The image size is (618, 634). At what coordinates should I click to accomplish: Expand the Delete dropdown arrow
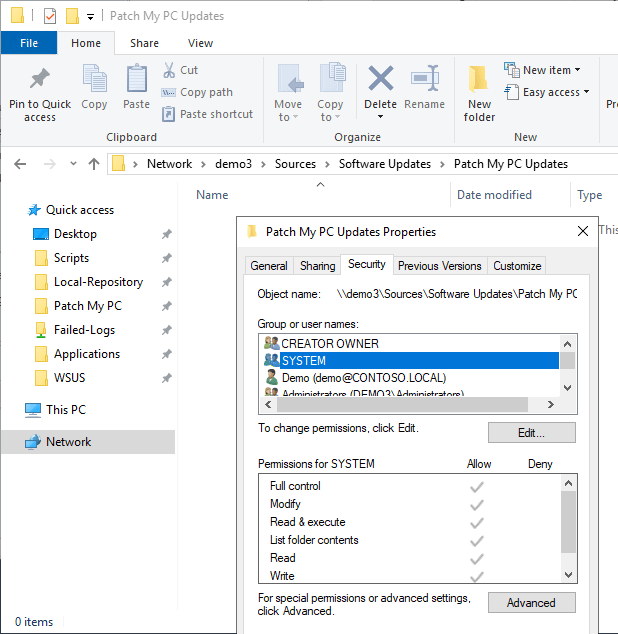[x=380, y=117]
